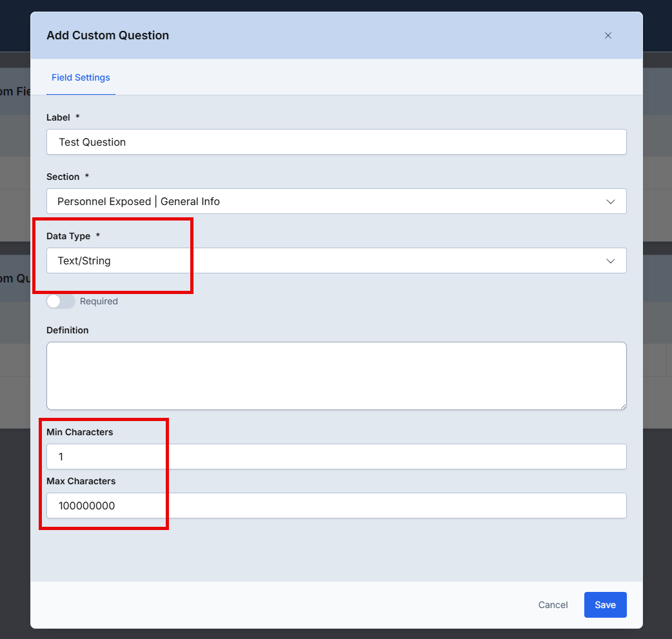Click the "Max Characters" field label
The height and width of the screenshot is (639, 672).
click(81, 481)
